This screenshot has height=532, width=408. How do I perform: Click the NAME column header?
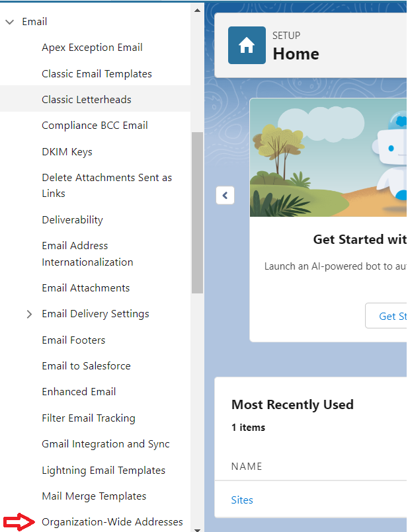(x=247, y=467)
